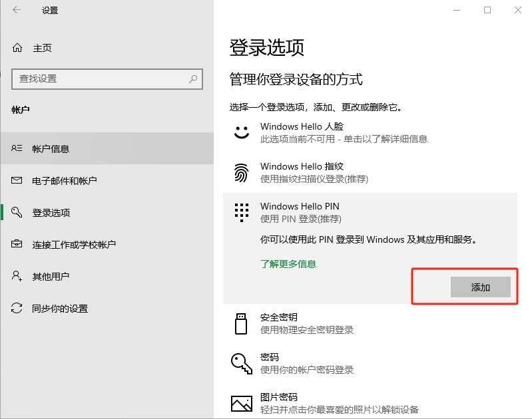Click the Windows Hello face smiley icon
Image resolution: width=532 pixels, height=419 pixels.
242,132
